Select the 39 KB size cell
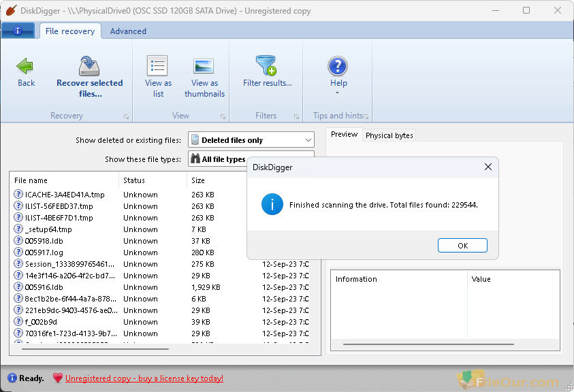The width and height of the screenshot is (574, 392). pos(201,322)
